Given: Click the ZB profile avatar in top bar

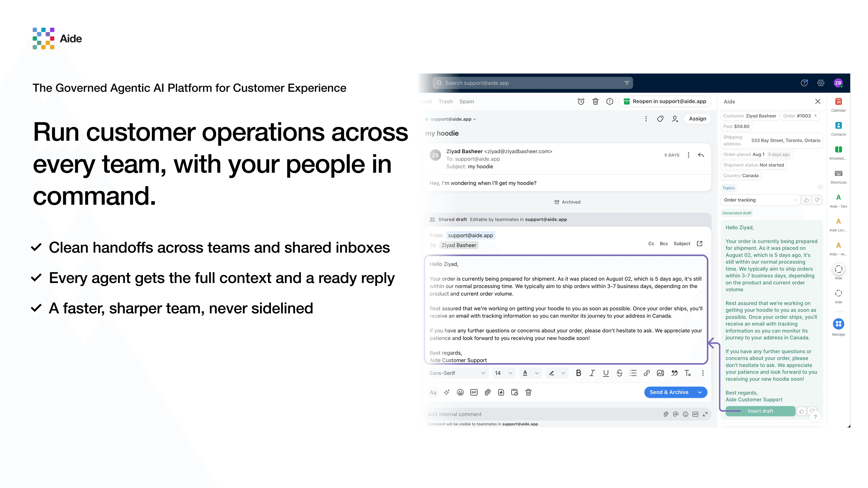Looking at the screenshot, I should pos(838,83).
